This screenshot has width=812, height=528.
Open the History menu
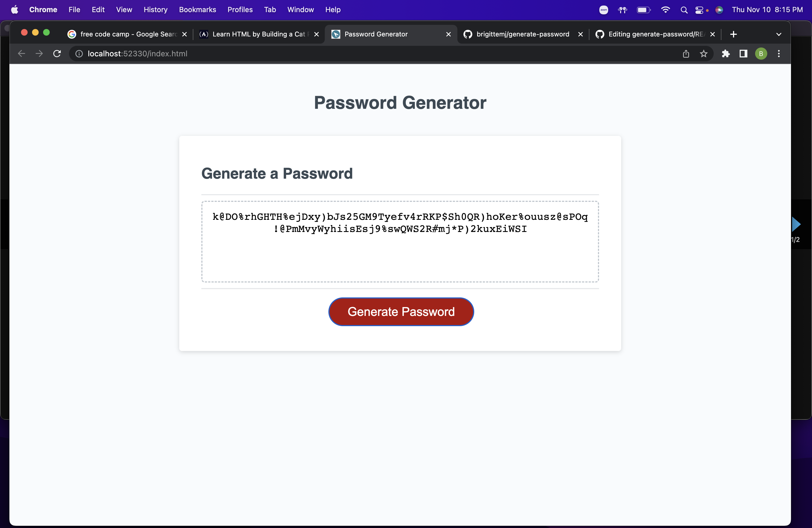[x=155, y=10]
